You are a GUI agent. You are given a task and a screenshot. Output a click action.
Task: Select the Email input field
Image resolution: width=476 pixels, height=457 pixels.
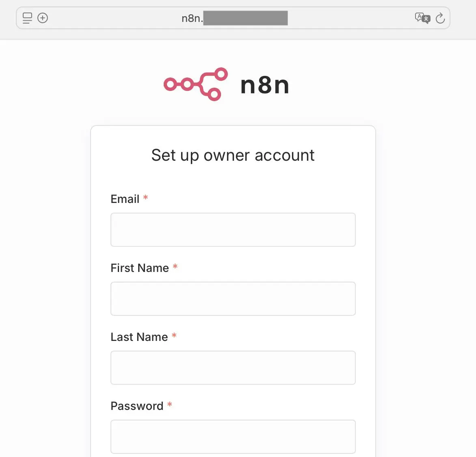tap(233, 230)
